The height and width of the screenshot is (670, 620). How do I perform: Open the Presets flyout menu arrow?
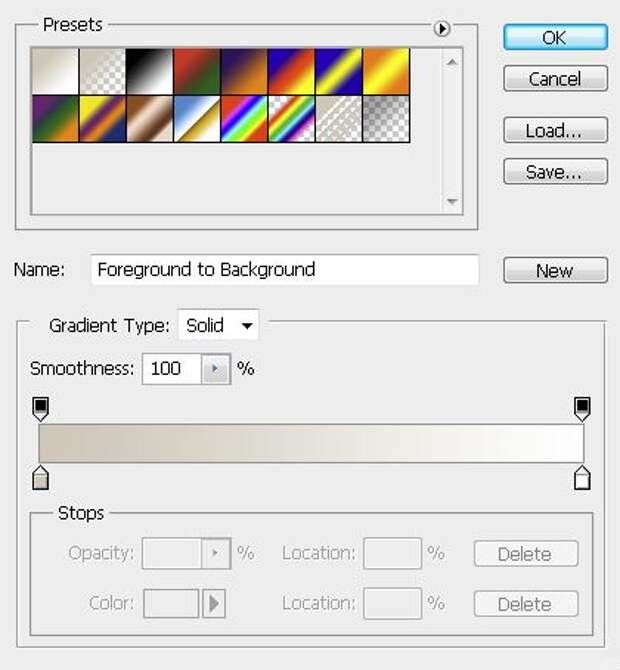click(x=441, y=29)
